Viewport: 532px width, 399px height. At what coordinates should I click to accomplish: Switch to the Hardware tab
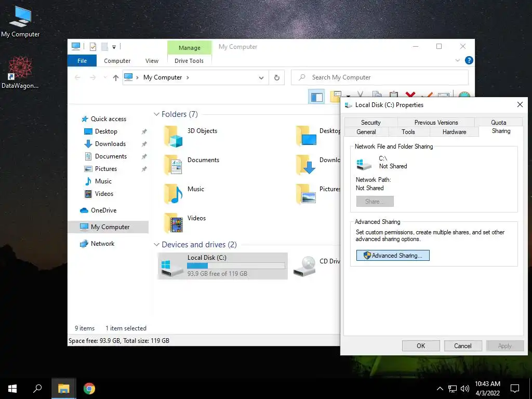click(x=454, y=132)
